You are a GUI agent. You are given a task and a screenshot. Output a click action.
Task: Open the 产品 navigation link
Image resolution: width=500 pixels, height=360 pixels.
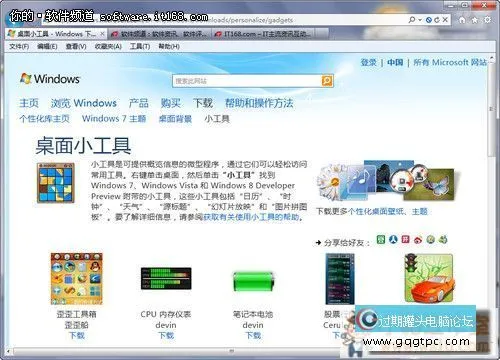click(139, 103)
